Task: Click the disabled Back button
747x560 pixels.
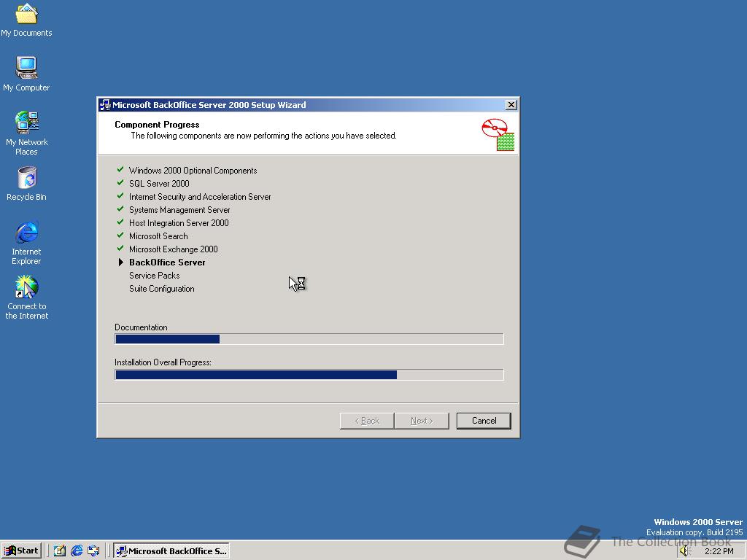Action: 367,421
